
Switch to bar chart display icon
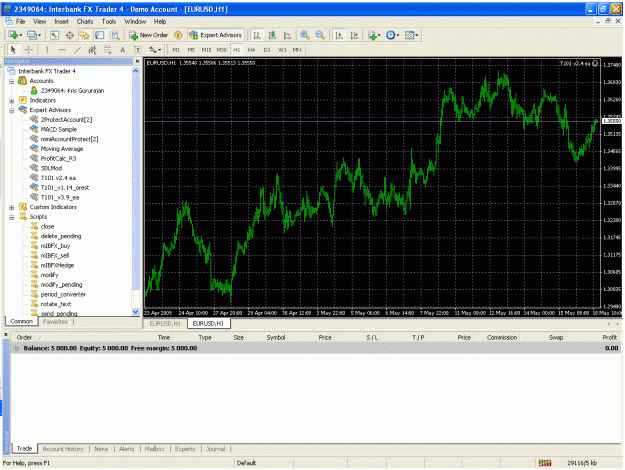click(x=257, y=35)
